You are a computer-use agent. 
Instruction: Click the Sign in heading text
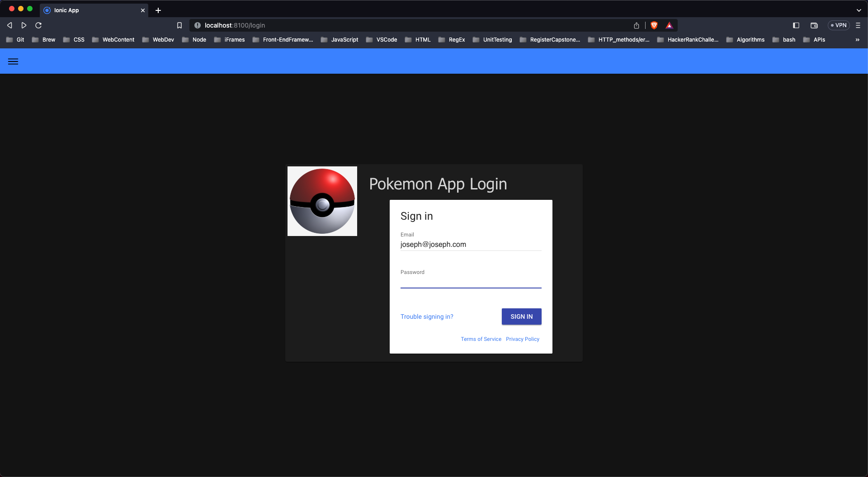click(x=416, y=216)
